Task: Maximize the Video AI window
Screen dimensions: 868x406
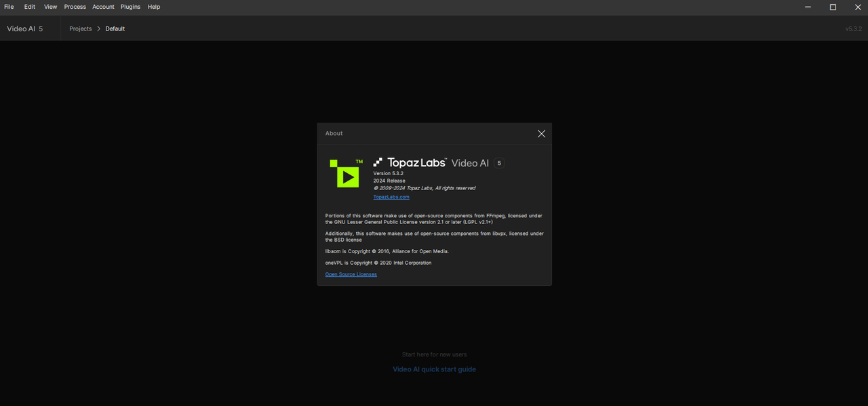Action: (x=833, y=7)
